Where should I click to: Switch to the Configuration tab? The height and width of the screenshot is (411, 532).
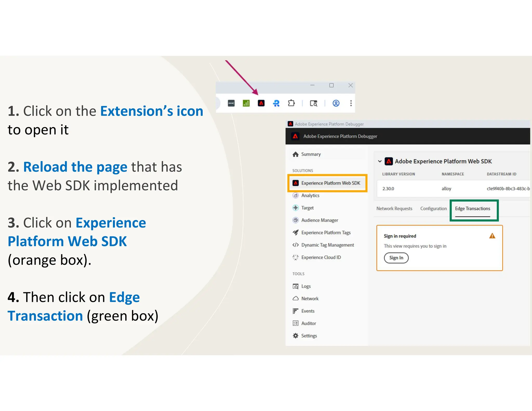click(434, 209)
